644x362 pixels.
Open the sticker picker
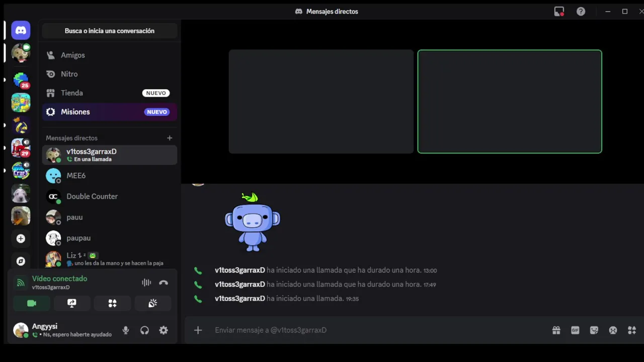(x=594, y=330)
